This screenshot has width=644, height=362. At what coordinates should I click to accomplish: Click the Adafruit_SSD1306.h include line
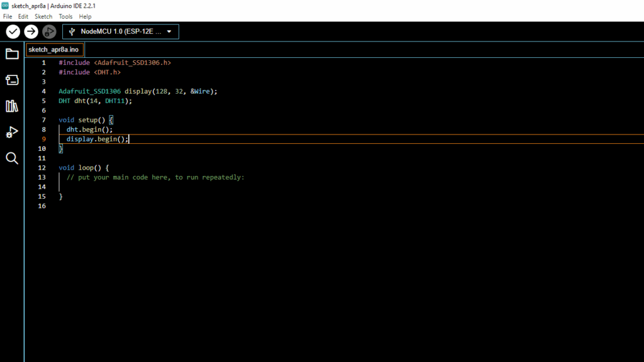[x=114, y=63]
